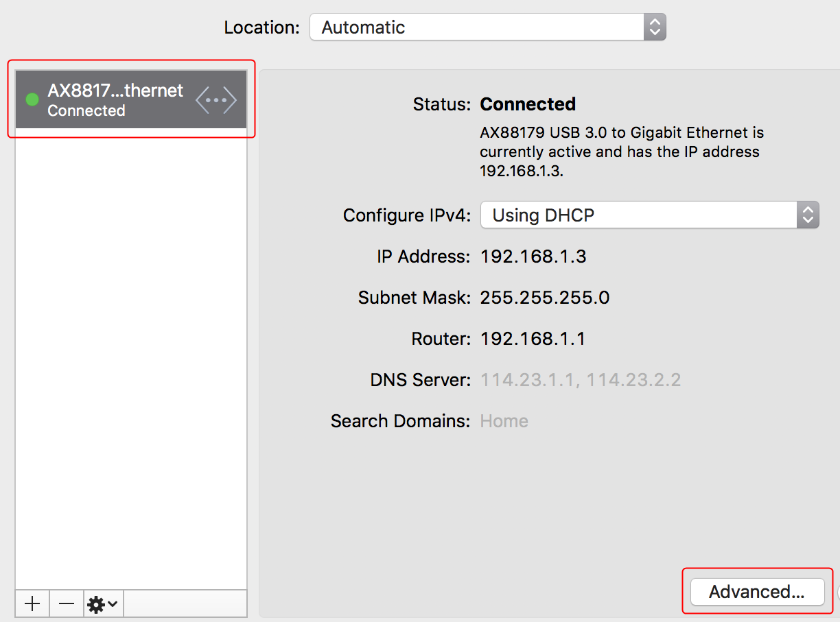Open the Advanced... network settings
The width and height of the screenshot is (840, 622).
pos(756,592)
